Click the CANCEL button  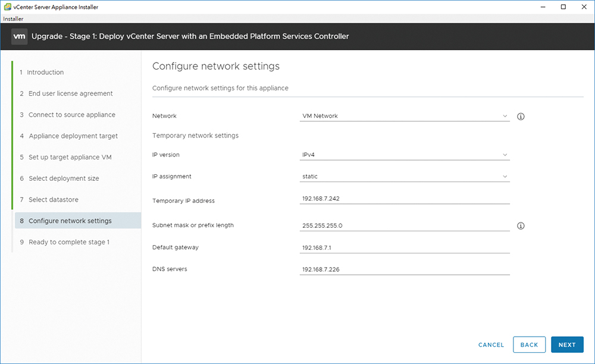[x=491, y=344]
